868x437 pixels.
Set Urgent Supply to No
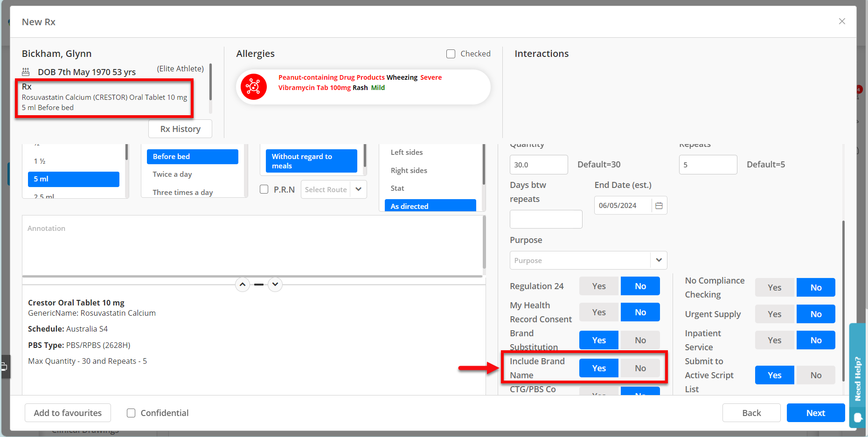816,314
